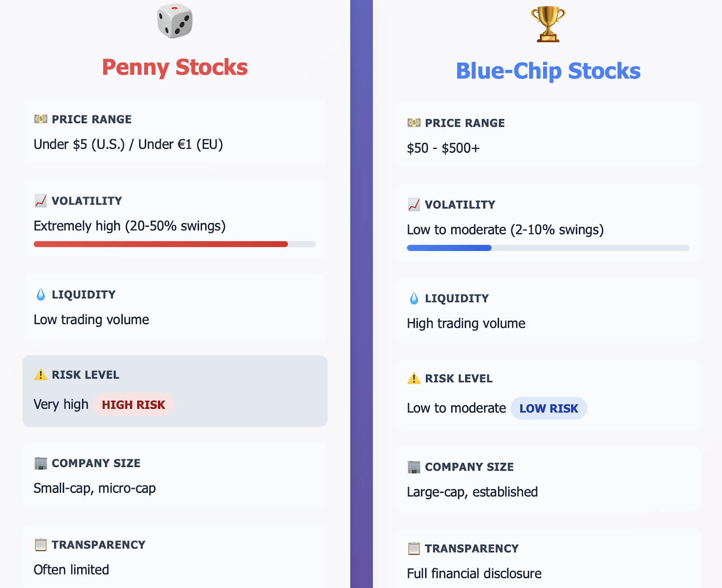This screenshot has width=722, height=588.
Task: Click the warning icon in Blue-Chip Risk Level
Action: [414, 378]
